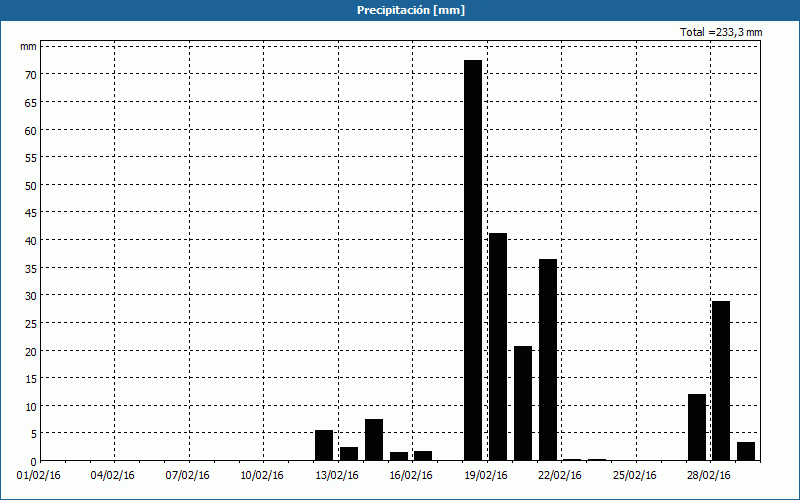Click the y-axis value 60

pos(31,131)
